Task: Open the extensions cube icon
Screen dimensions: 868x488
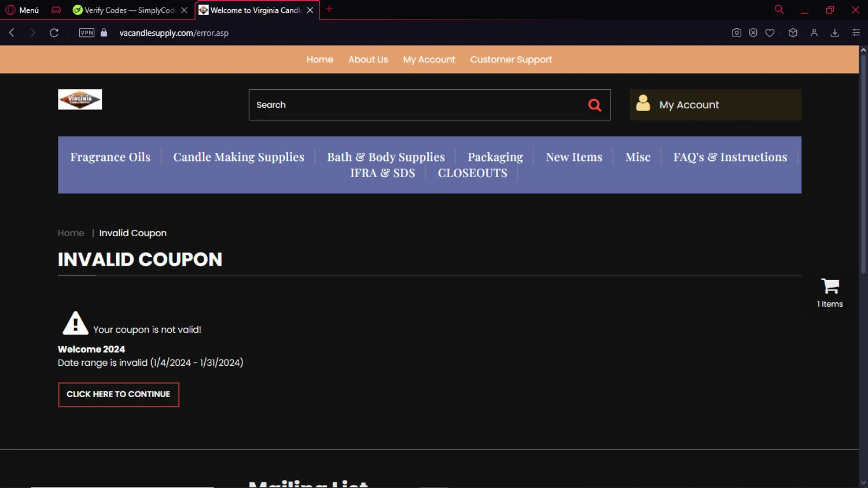Action: 793,33
